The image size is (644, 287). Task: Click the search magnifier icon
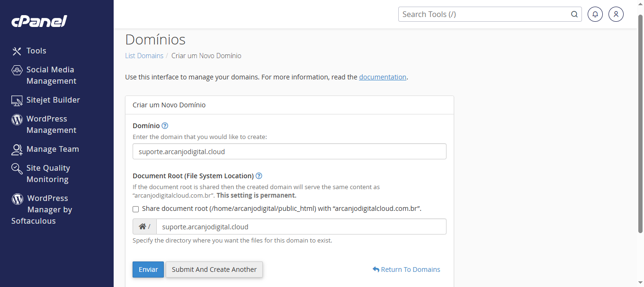[x=574, y=14]
